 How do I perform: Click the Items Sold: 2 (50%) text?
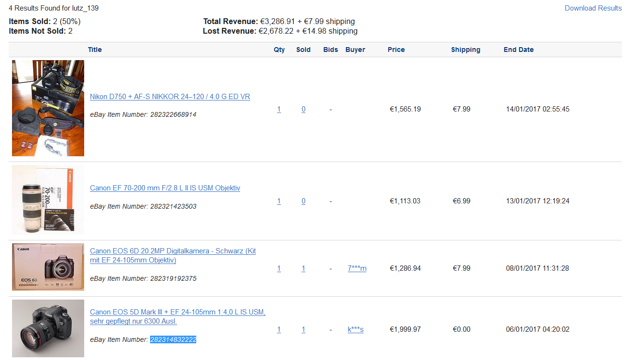point(45,22)
